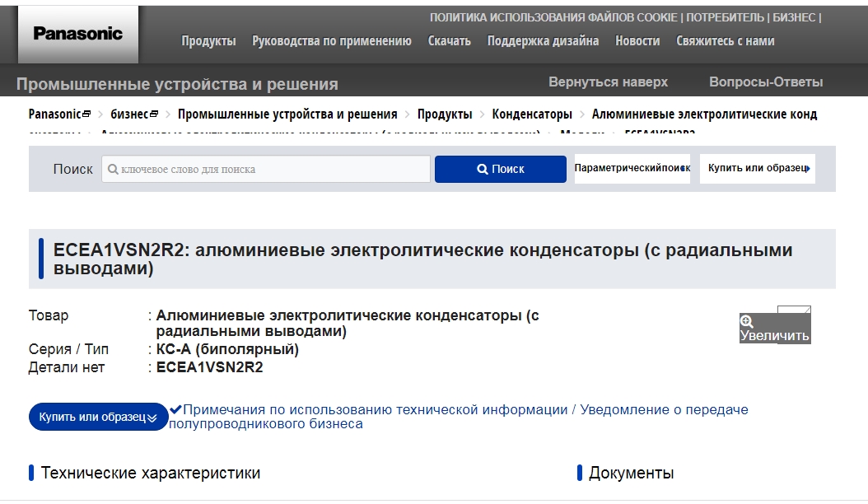Go to Новости in top navigation
The height and width of the screenshot is (504, 868).
click(637, 40)
